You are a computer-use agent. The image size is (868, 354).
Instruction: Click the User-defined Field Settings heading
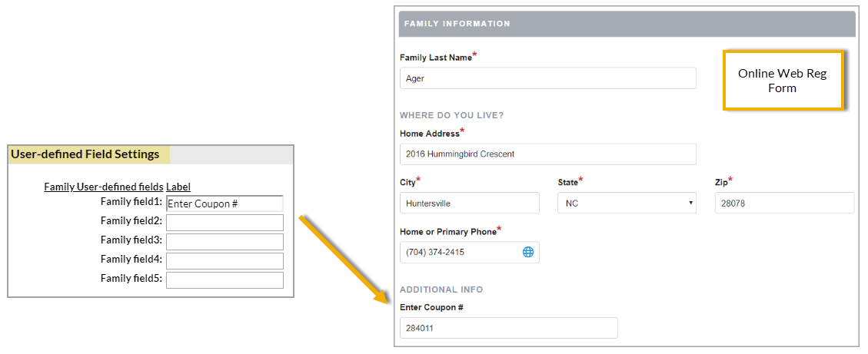point(85,154)
